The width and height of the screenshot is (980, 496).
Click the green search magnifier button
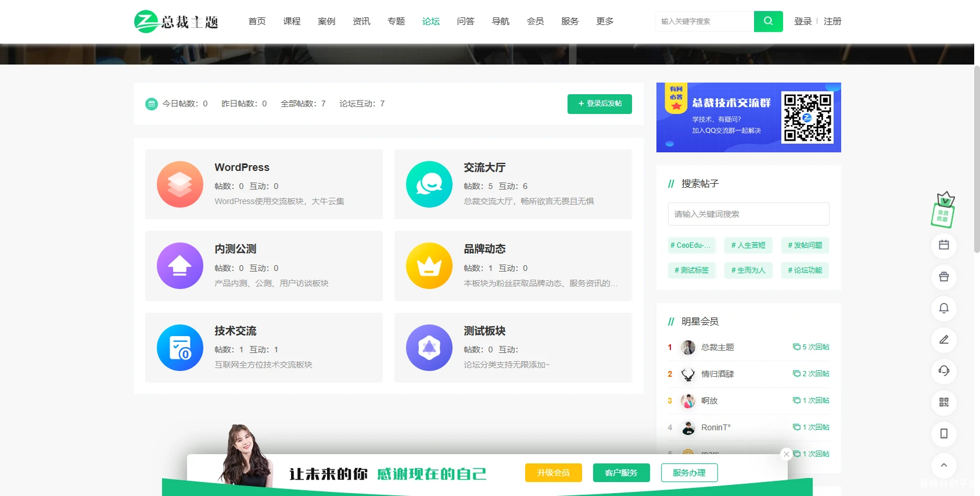coord(768,22)
